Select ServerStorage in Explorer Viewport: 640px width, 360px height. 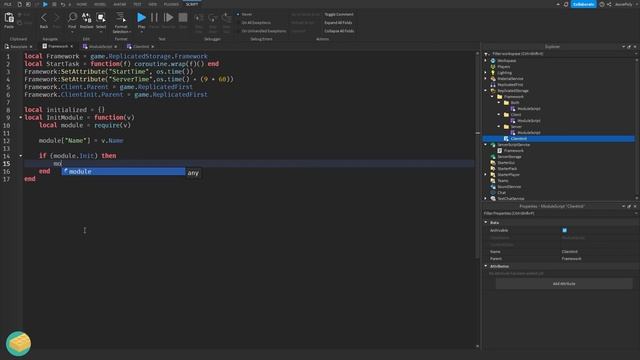[x=509, y=157]
